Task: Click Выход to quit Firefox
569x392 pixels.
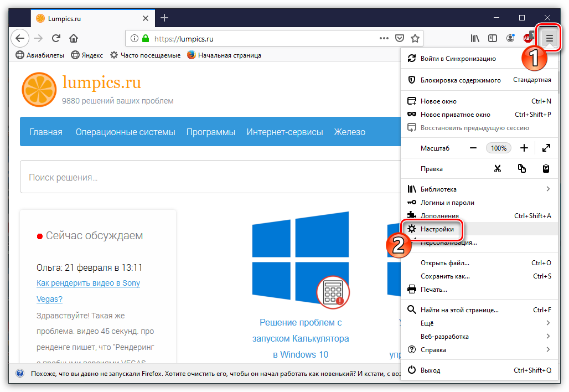Action: click(x=479, y=370)
